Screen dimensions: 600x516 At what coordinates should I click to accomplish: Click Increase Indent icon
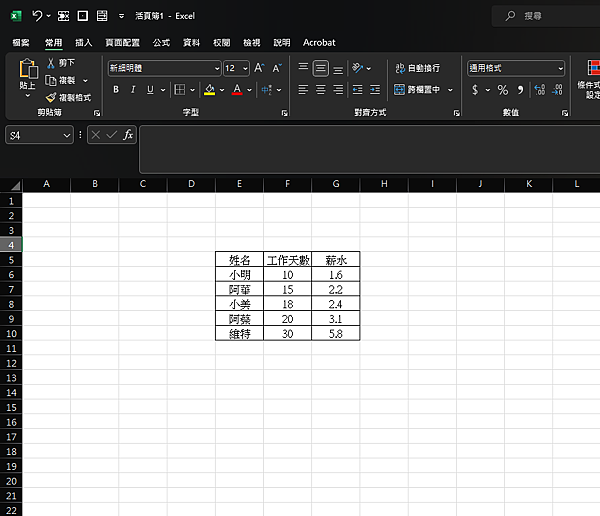coord(375,90)
